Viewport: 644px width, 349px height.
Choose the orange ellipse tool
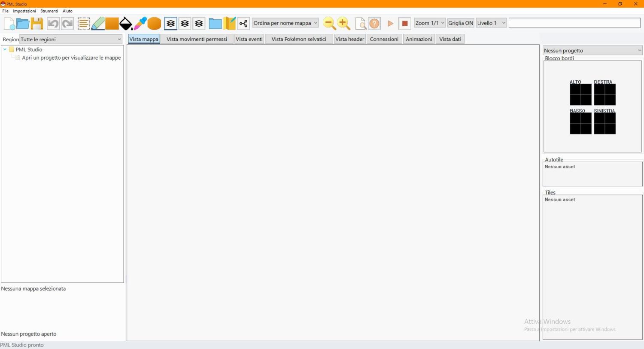pyautogui.click(x=154, y=24)
